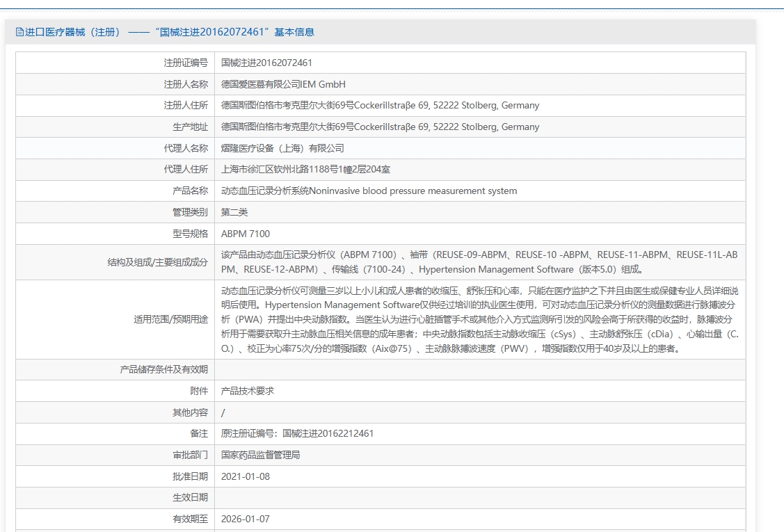This screenshot has width=784, height=532.
Task: Select registration number 国械注进20162072461 value
Action: [x=266, y=63]
